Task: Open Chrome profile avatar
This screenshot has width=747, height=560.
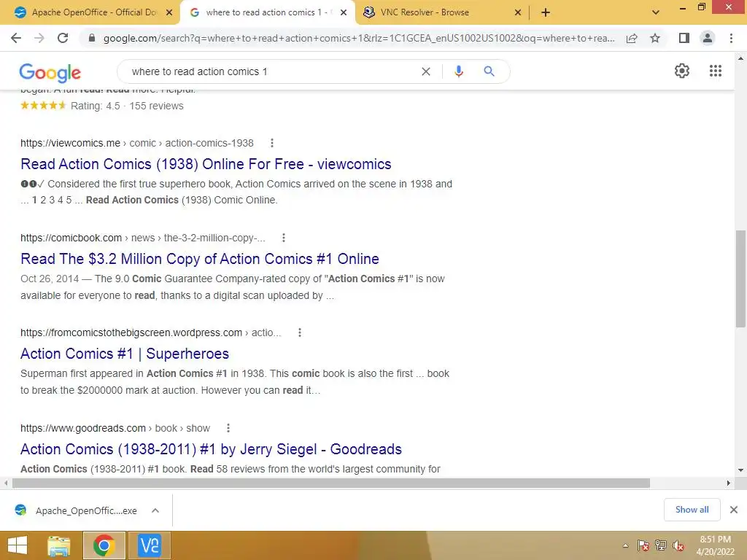Action: point(708,38)
